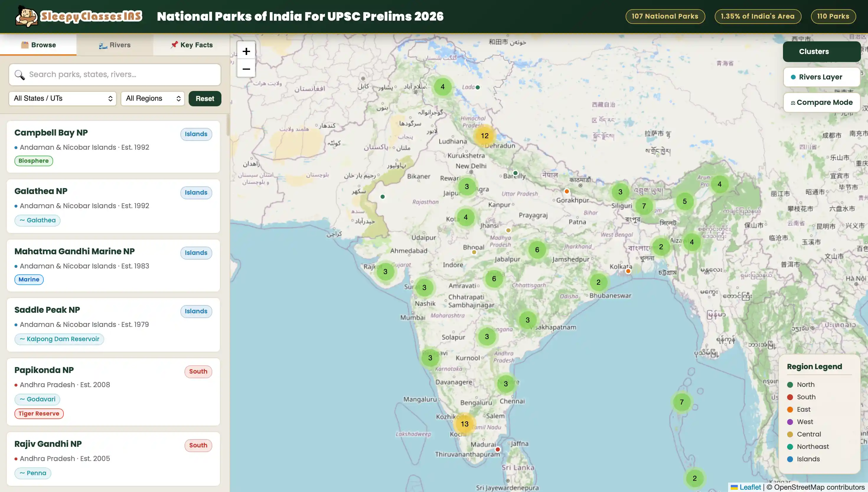
Task: Click the Godavari river tag
Action: click(x=37, y=399)
